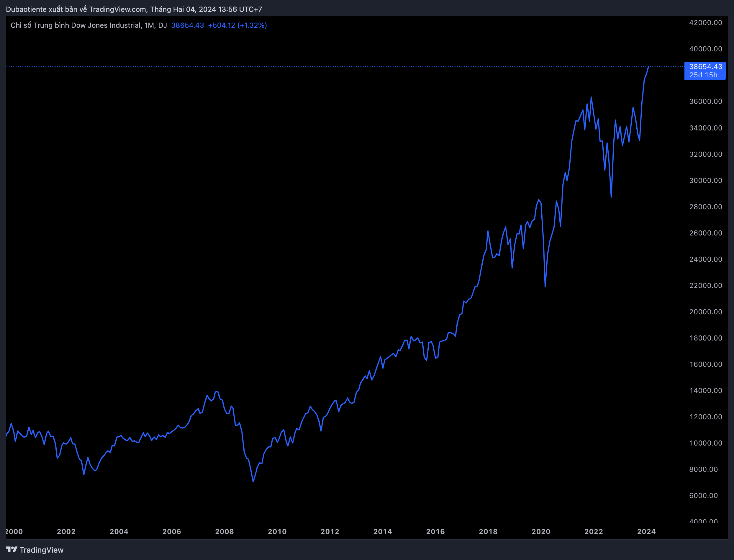Click the header text mentioning TradingView.com
Image resolution: width=734 pixels, height=560 pixels.
point(134,9)
